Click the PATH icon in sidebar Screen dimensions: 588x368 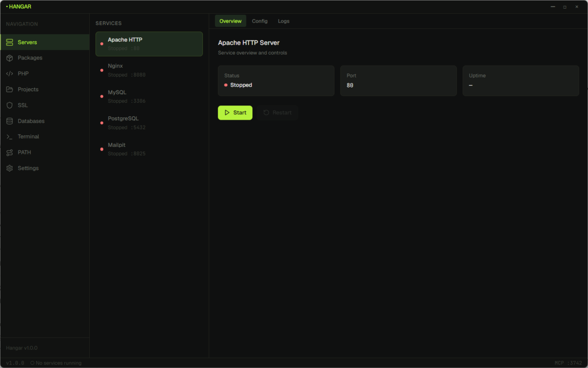click(x=9, y=152)
